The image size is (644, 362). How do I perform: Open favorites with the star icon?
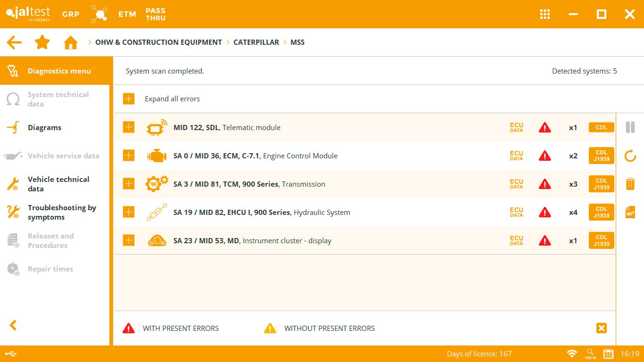(x=42, y=42)
